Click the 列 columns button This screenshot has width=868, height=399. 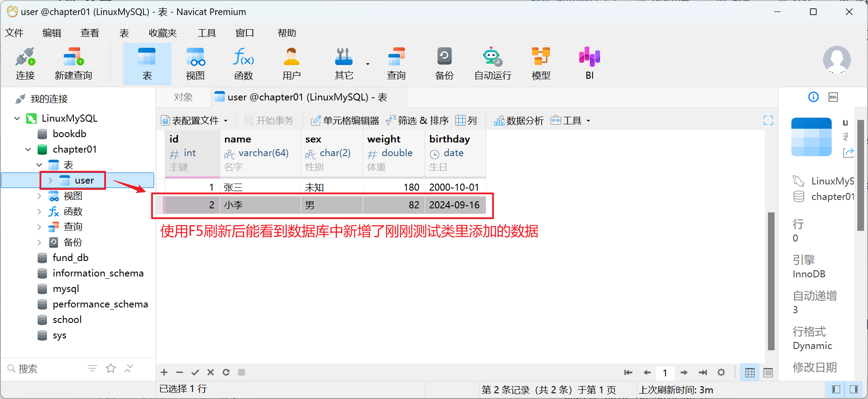tap(466, 120)
